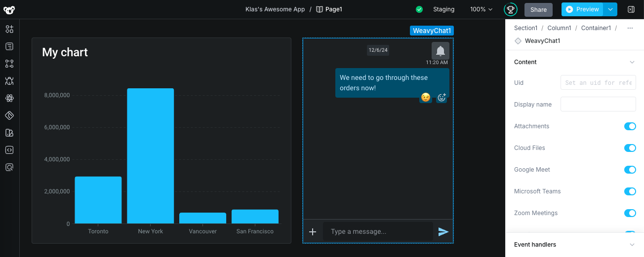Click the Toronto bar in chart

click(98, 200)
